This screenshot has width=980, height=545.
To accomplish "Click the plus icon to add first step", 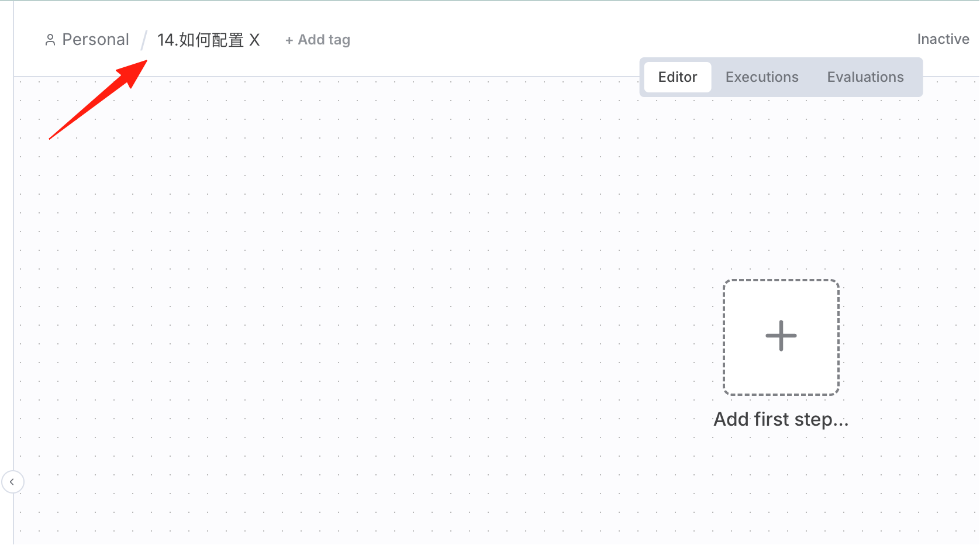I will 781,336.
